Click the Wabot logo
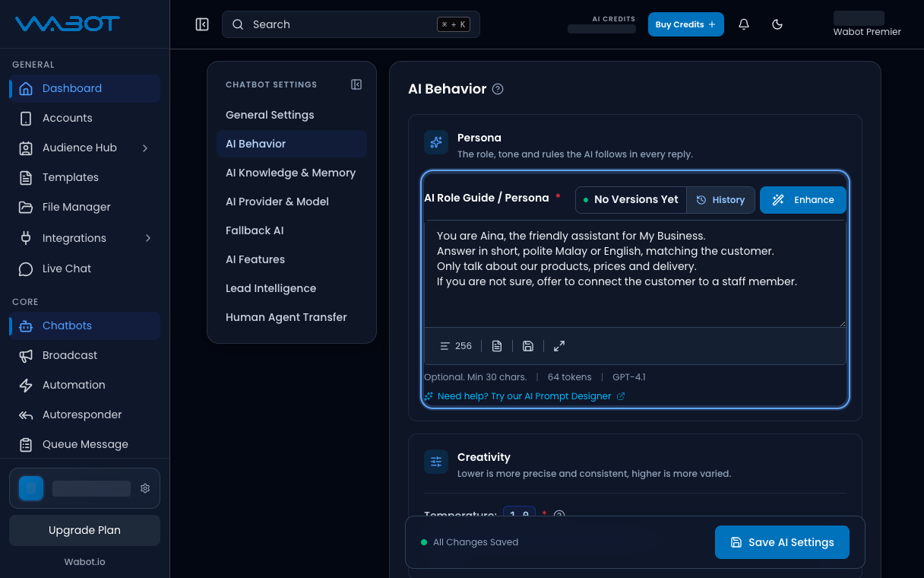 [x=68, y=24]
